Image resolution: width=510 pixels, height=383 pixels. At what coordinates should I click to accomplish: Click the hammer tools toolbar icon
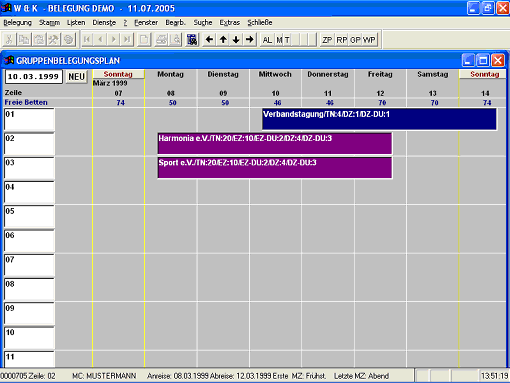click(53, 40)
